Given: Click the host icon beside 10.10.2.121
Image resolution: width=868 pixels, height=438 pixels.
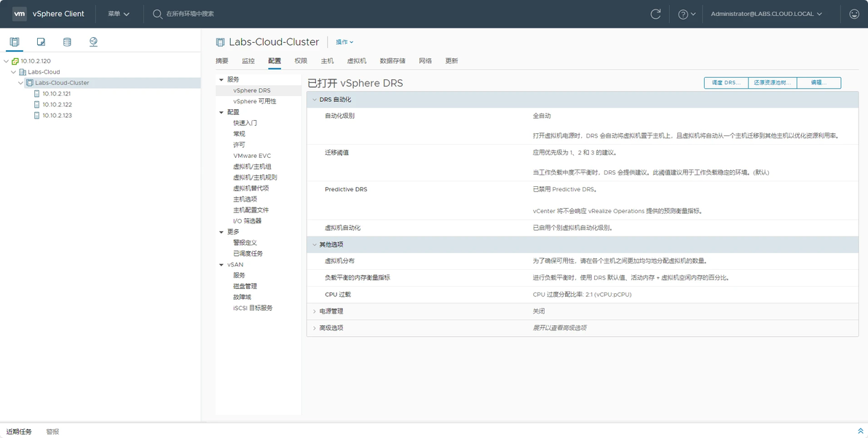Looking at the screenshot, I should [37, 93].
